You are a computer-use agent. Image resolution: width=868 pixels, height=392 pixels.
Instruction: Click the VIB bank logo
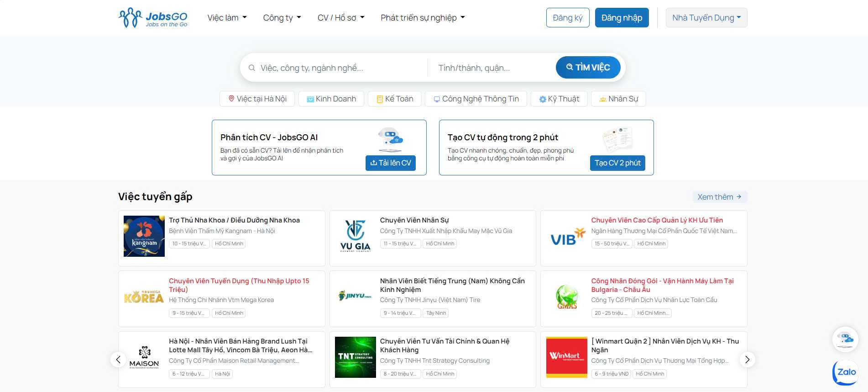[x=567, y=237]
